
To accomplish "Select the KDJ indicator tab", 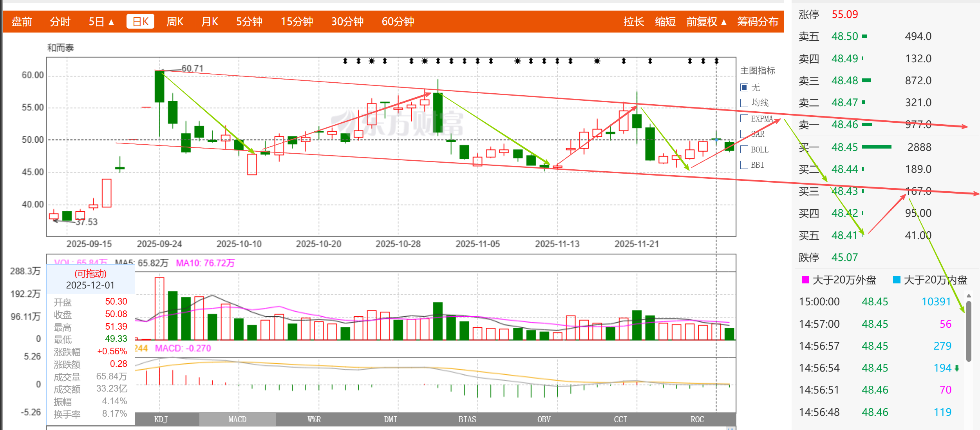I will click(161, 419).
